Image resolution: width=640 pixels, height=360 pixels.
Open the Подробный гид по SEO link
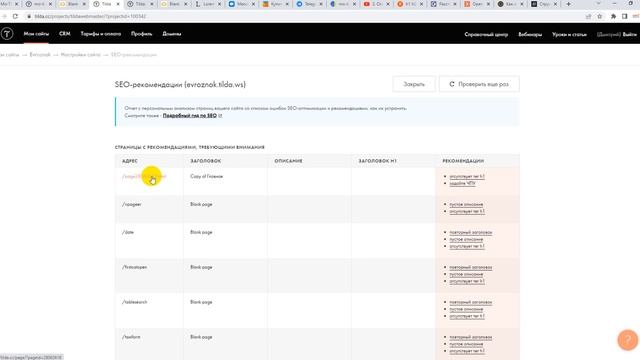coord(190,116)
